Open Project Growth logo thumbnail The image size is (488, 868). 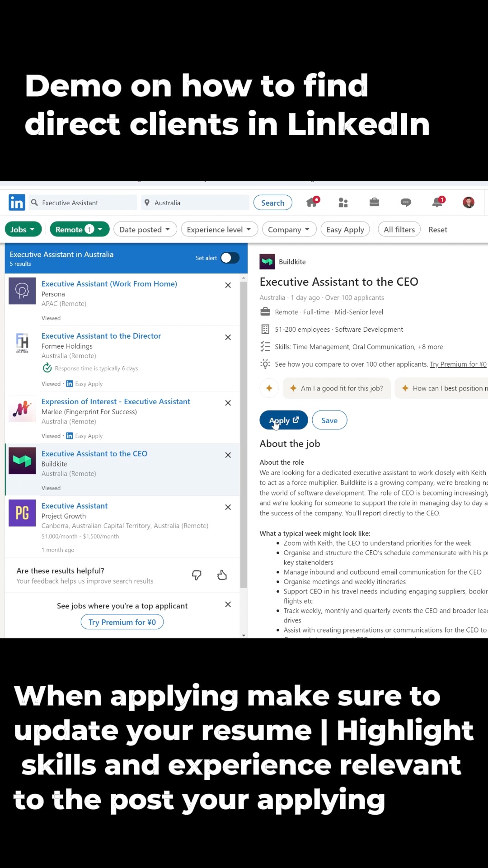22,513
